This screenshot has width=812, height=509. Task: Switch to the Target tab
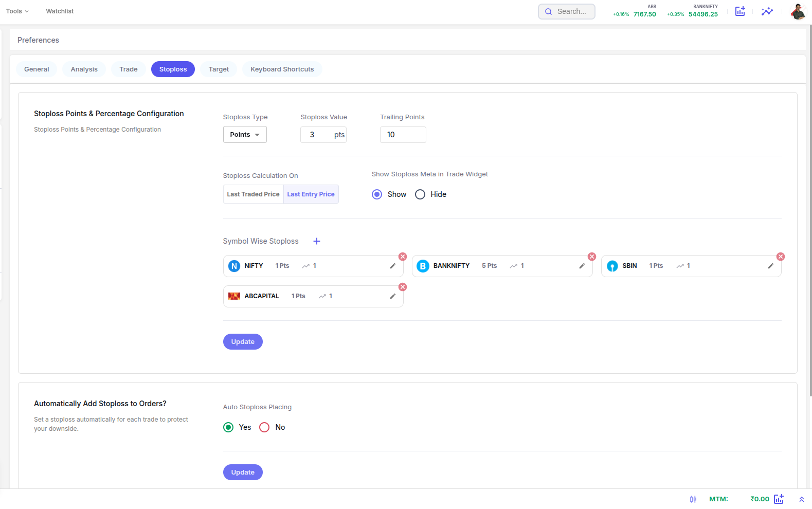219,69
